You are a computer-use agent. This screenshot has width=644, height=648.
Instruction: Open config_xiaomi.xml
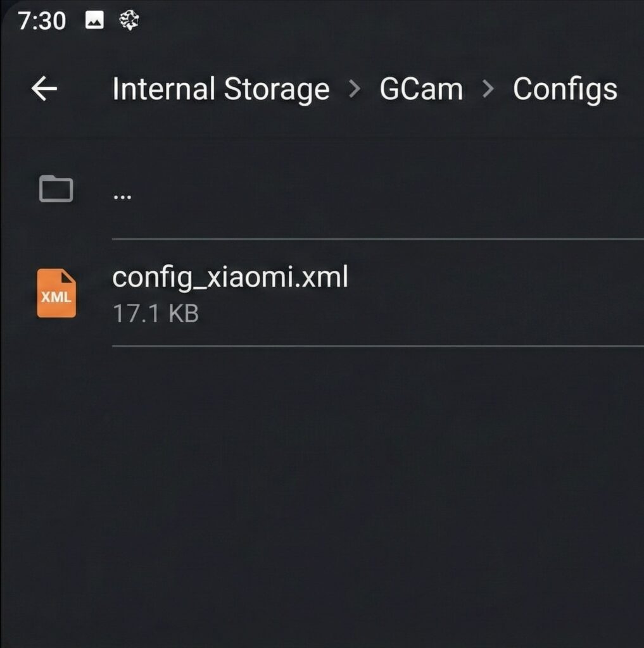point(230,277)
